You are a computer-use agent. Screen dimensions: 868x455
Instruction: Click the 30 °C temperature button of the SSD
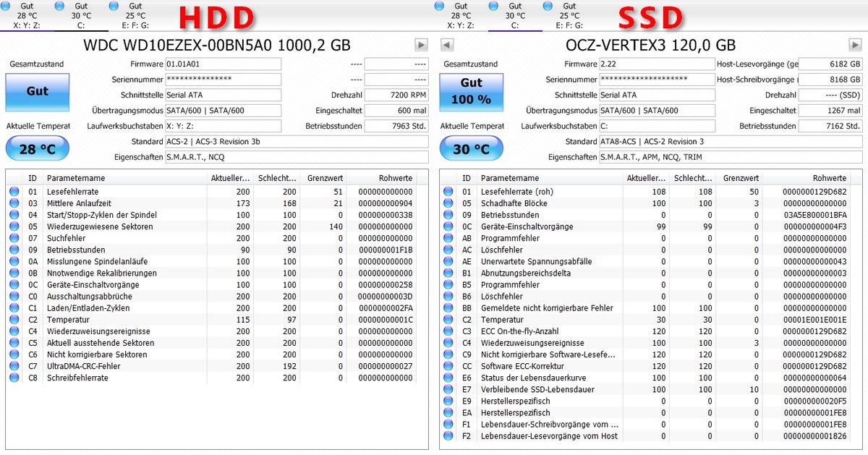point(470,148)
